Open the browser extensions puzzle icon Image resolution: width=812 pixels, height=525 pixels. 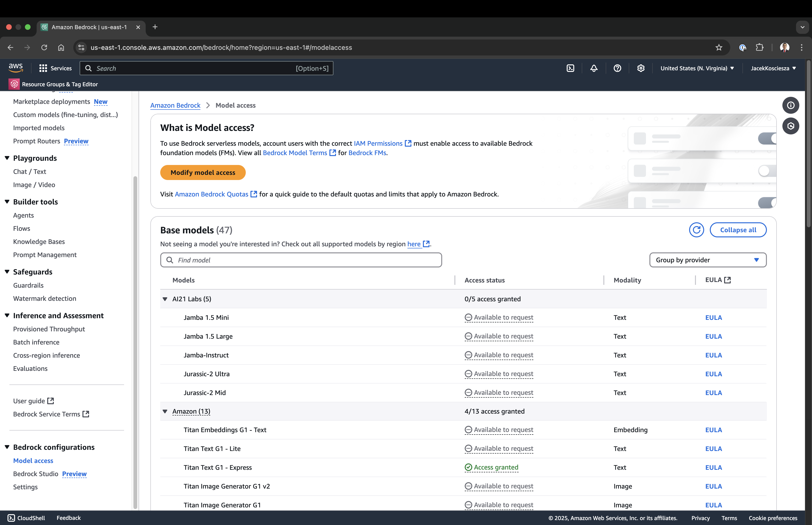[x=760, y=47]
